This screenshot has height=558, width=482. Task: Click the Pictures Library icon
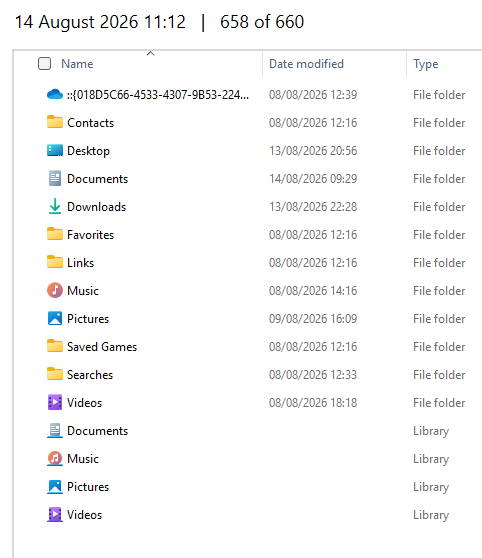pyautogui.click(x=55, y=486)
